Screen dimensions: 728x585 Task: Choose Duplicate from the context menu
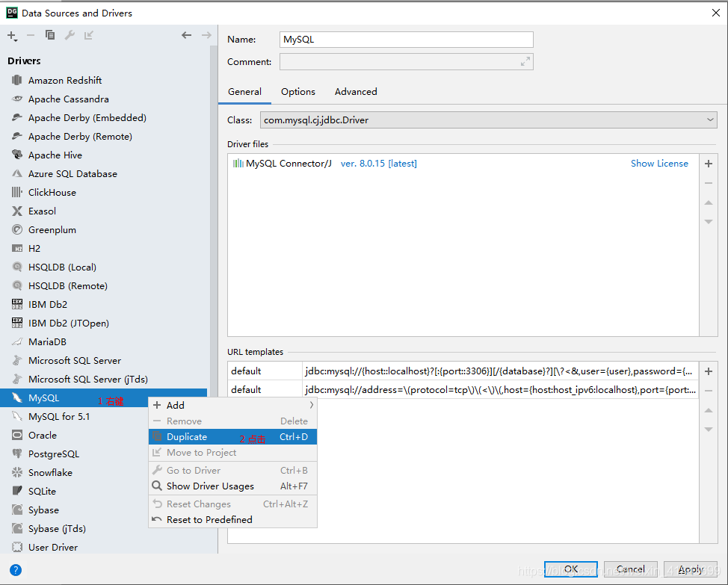(232, 436)
